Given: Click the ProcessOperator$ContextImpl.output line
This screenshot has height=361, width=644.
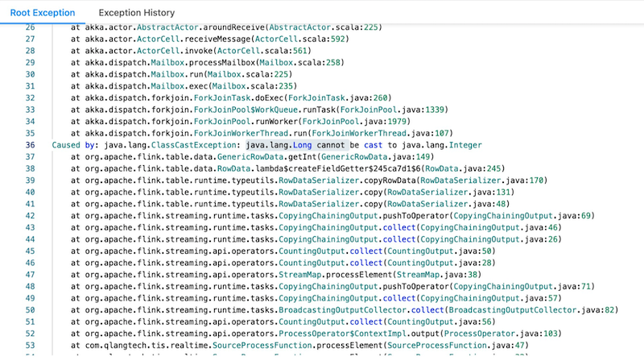Looking at the screenshot, I should [316, 334].
